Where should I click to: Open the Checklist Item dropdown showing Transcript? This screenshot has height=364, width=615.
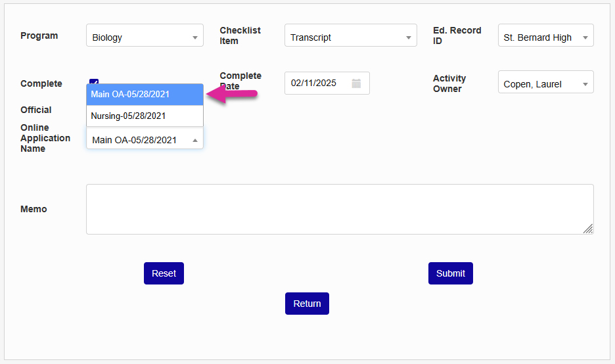click(x=350, y=36)
